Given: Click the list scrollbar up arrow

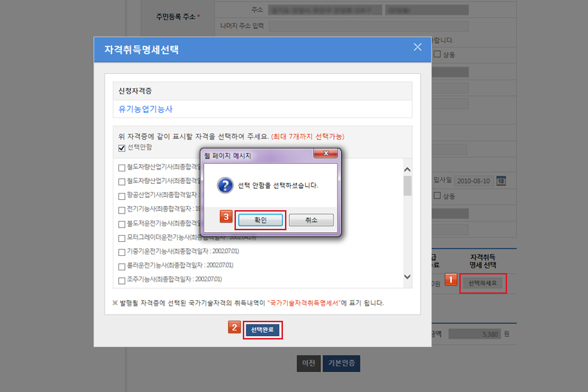Looking at the screenshot, I should pos(407,169).
